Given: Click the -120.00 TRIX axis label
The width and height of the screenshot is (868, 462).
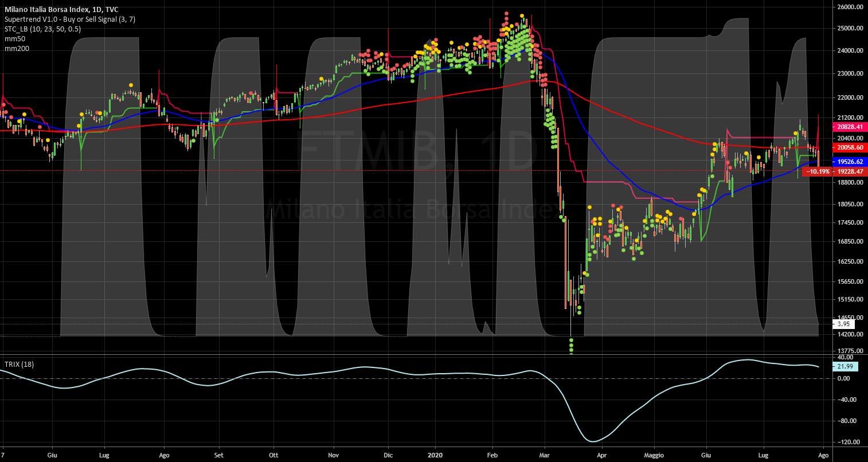Looking at the screenshot, I should (848, 442).
